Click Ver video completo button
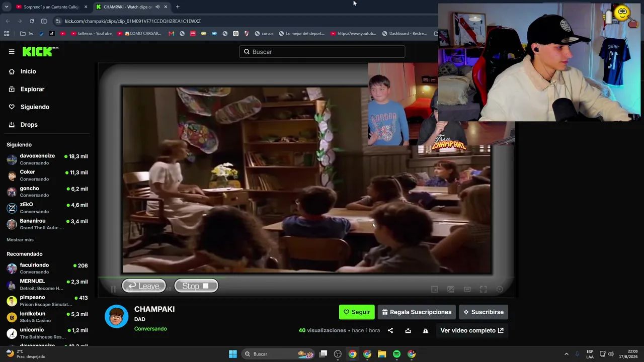Viewport: 644px width, 362px height. coord(472,330)
